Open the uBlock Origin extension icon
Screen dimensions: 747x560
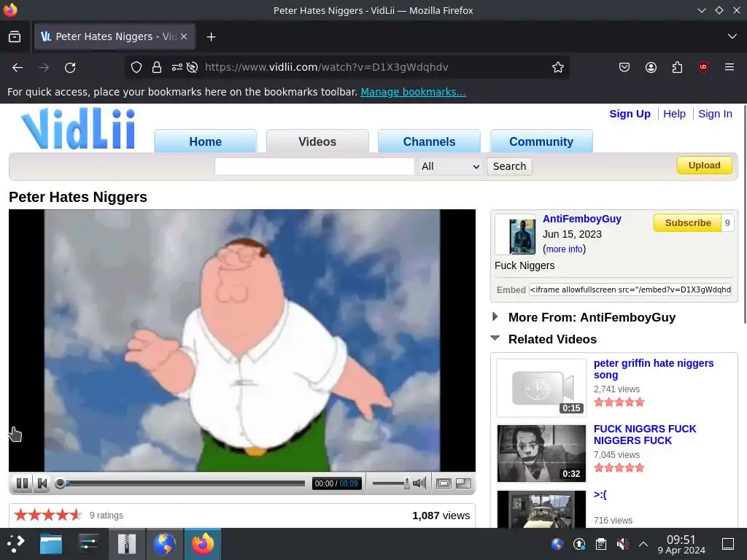tap(703, 68)
